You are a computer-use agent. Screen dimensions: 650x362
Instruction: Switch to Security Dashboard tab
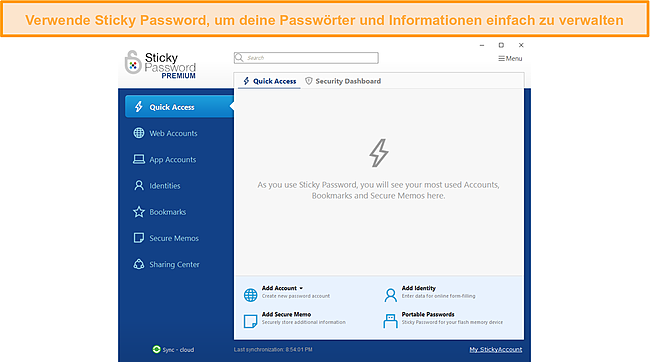point(343,81)
